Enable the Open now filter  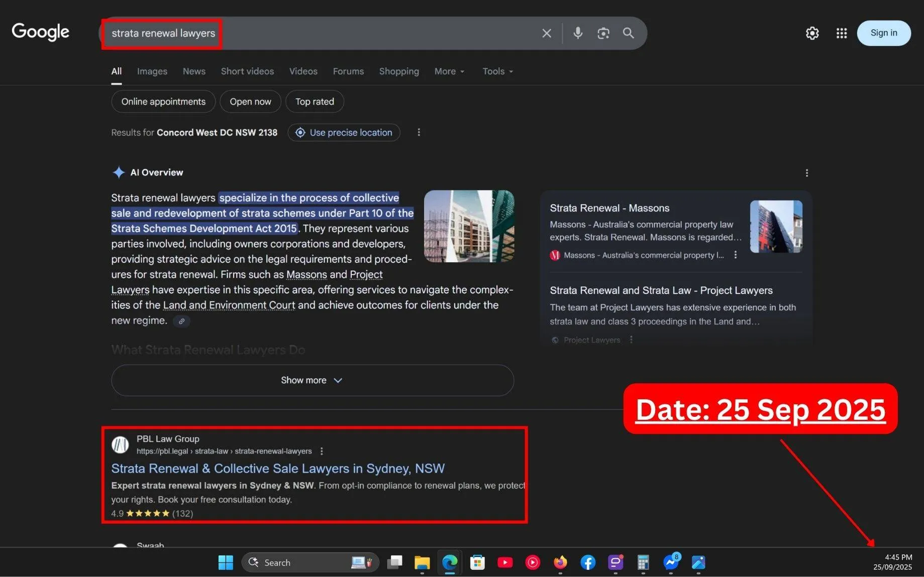point(250,101)
